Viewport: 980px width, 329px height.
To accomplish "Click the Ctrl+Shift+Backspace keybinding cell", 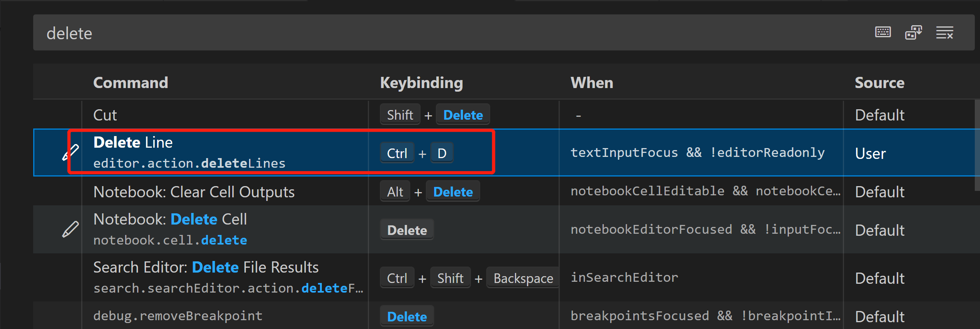I will tap(469, 278).
